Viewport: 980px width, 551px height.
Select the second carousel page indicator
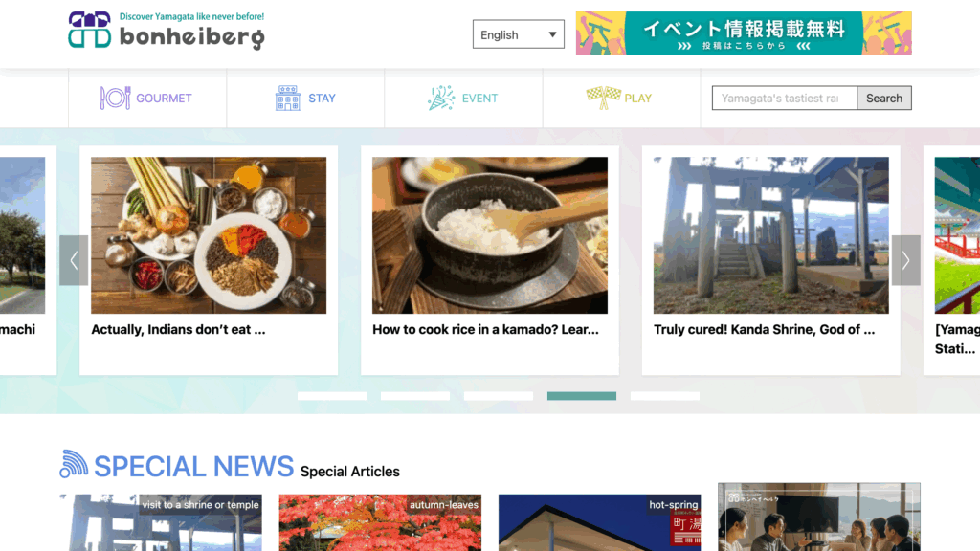click(415, 396)
